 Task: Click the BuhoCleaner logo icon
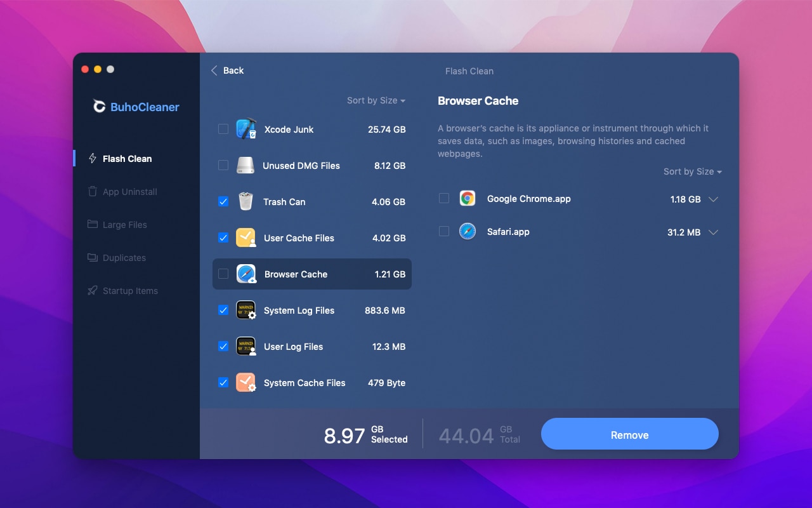pos(99,107)
